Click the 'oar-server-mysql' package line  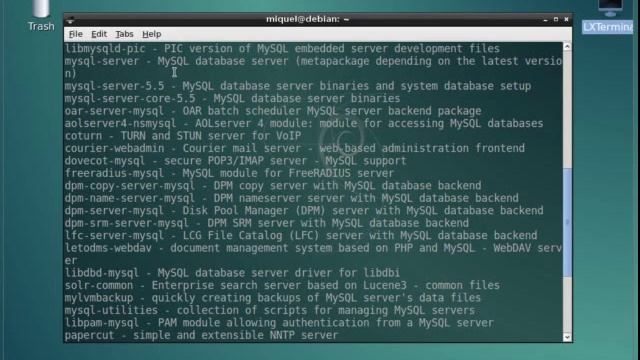point(273,111)
